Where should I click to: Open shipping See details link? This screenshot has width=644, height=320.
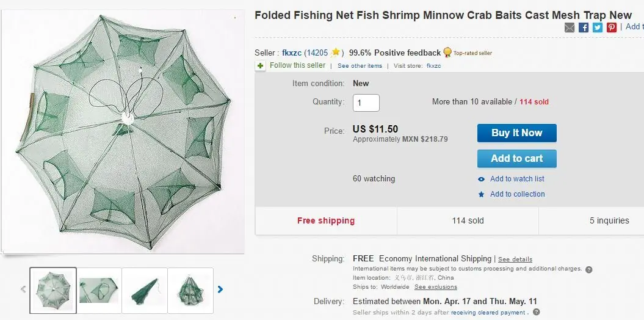click(x=515, y=259)
